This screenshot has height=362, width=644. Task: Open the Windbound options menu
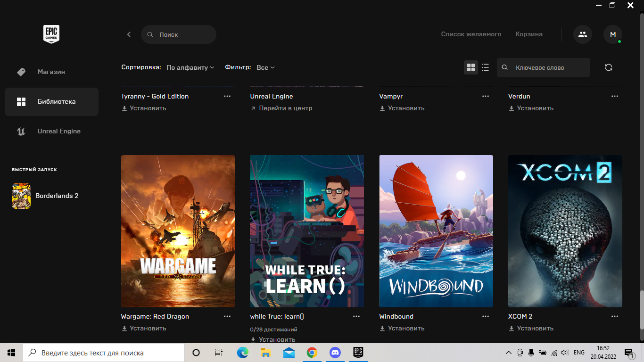486,316
